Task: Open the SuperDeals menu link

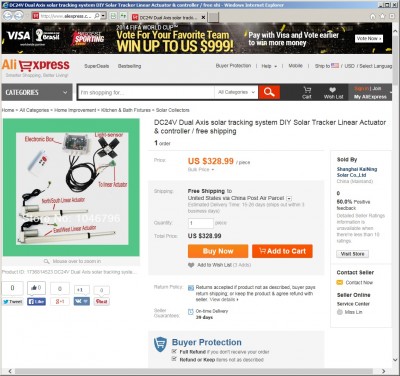Action: pos(97,66)
